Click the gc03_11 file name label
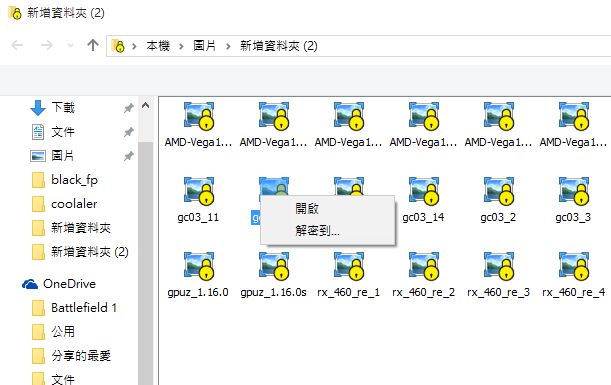 pos(198,217)
